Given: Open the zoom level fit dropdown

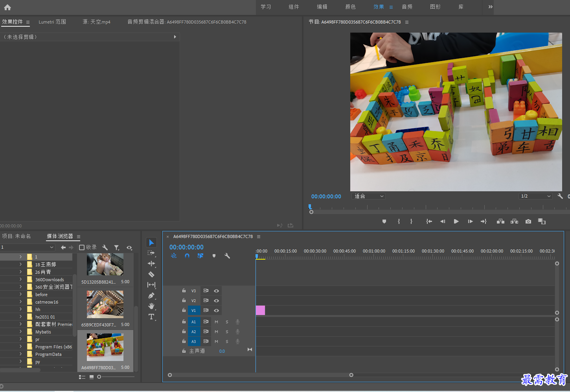Looking at the screenshot, I should [369, 196].
